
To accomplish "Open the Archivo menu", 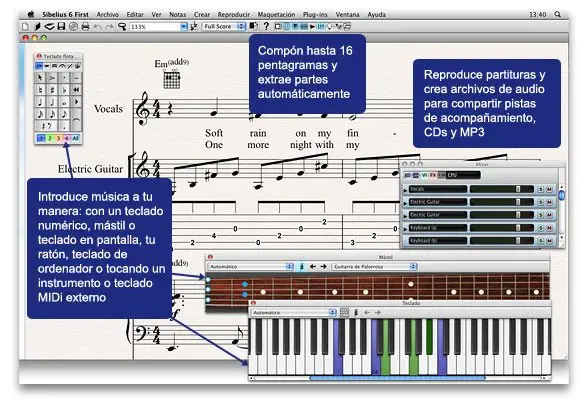I will (x=108, y=15).
